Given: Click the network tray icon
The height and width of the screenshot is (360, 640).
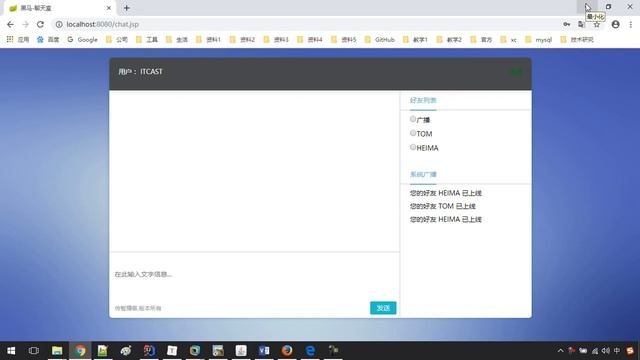Looking at the screenshot, I should tap(595, 351).
